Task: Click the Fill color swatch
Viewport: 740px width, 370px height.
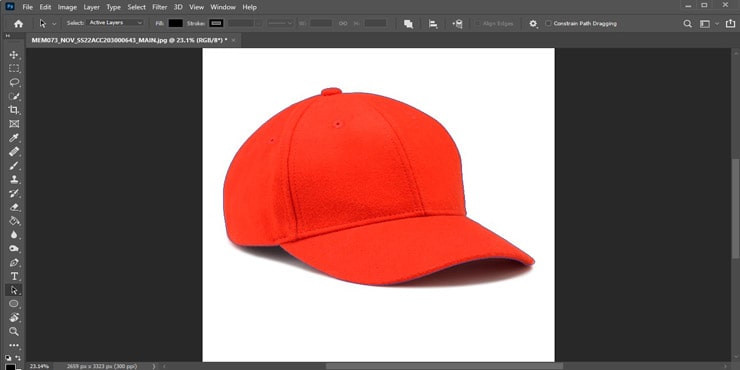Action: (x=176, y=23)
